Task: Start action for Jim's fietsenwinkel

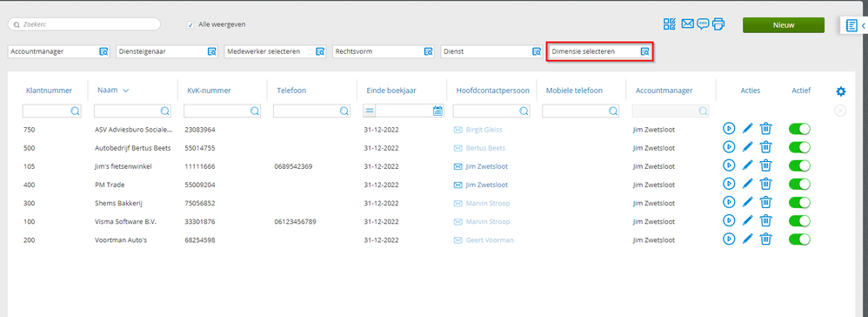Action: 729,165
